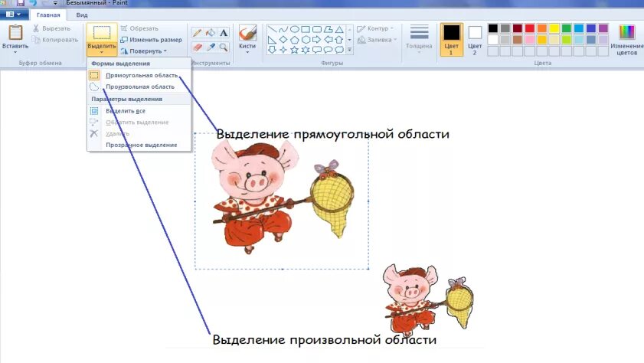Select the right arrow shape
The width and height of the screenshot is (644, 363).
pyautogui.click(x=317, y=40)
